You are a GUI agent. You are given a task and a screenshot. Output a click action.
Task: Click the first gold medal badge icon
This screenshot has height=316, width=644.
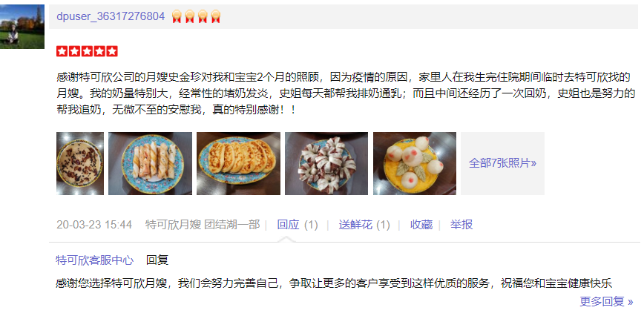177,17
